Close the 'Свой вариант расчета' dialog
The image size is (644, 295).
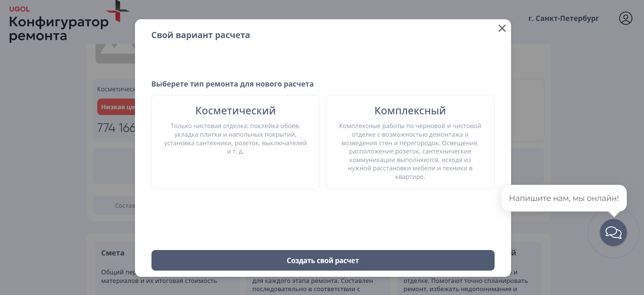[x=502, y=28]
